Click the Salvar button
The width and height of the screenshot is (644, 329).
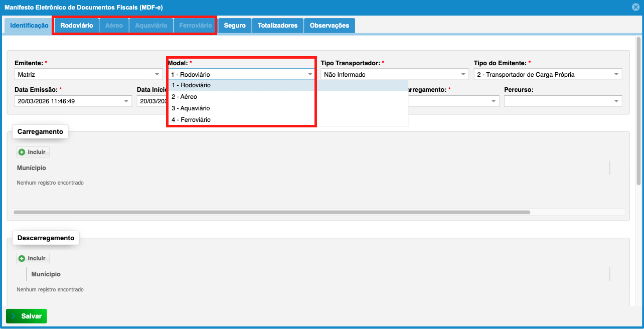[x=27, y=316]
